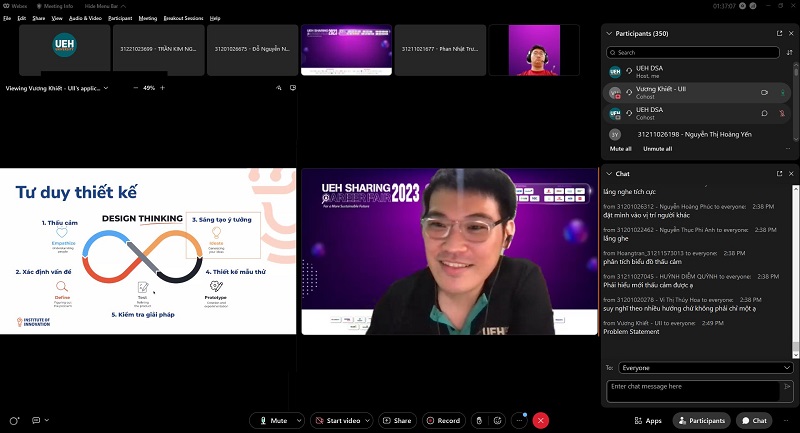Select participant Nguyễn Thị Hoàng Yến

pos(697,135)
